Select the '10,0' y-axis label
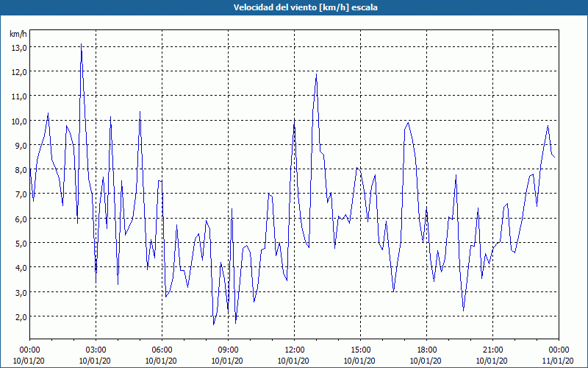 coord(19,121)
